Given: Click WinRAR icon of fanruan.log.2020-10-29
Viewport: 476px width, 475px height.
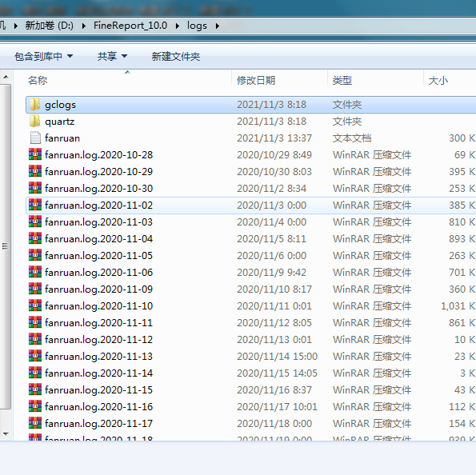Looking at the screenshot, I should 35,171.
